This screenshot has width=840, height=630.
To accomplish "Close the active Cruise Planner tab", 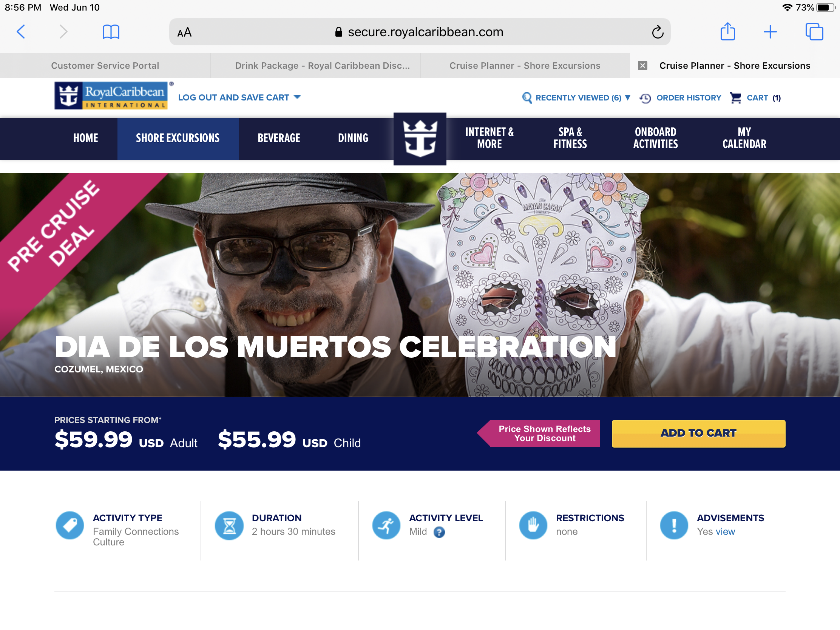I will click(642, 66).
